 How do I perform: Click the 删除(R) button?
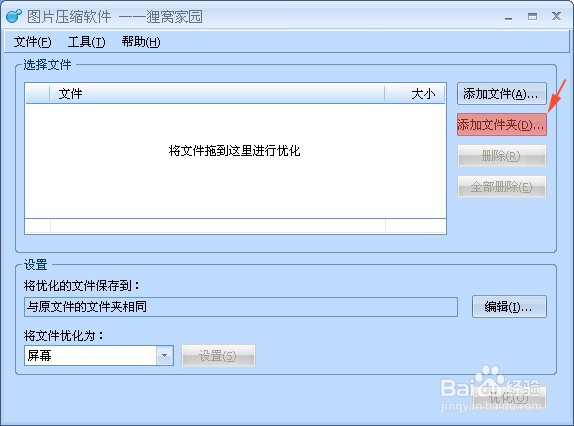502,156
